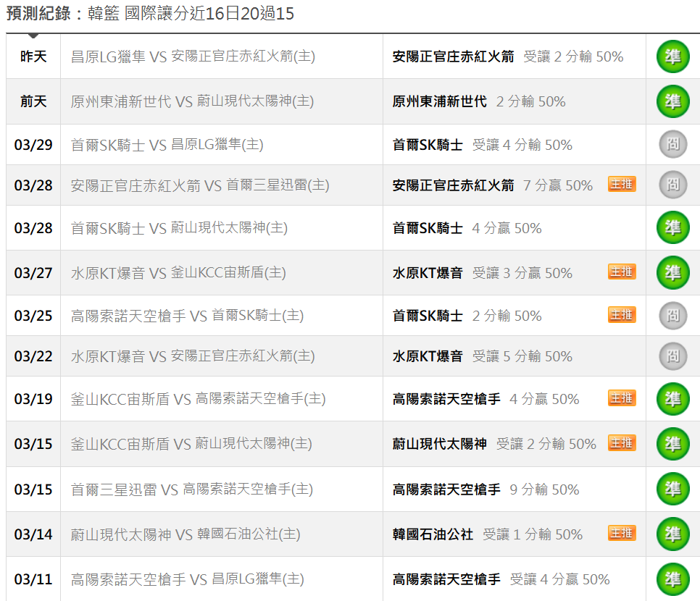
Task: Click prediction 首爾SK騎士 2 分輸 50%
Action: click(x=467, y=316)
